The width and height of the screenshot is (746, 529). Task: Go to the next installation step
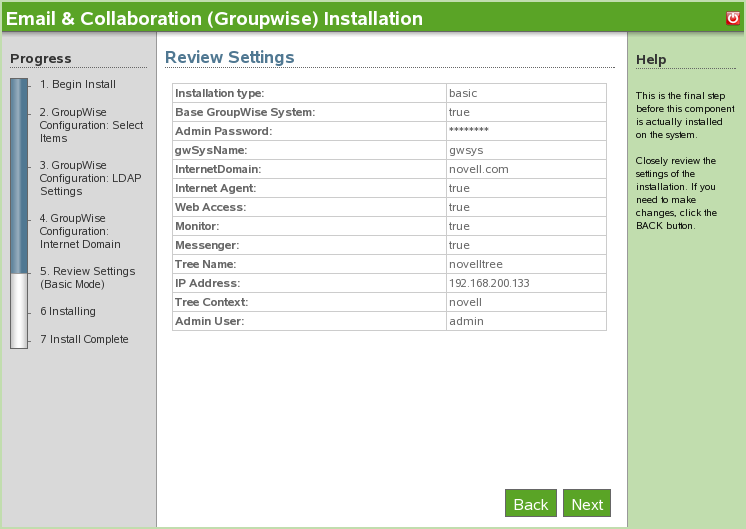(x=587, y=503)
